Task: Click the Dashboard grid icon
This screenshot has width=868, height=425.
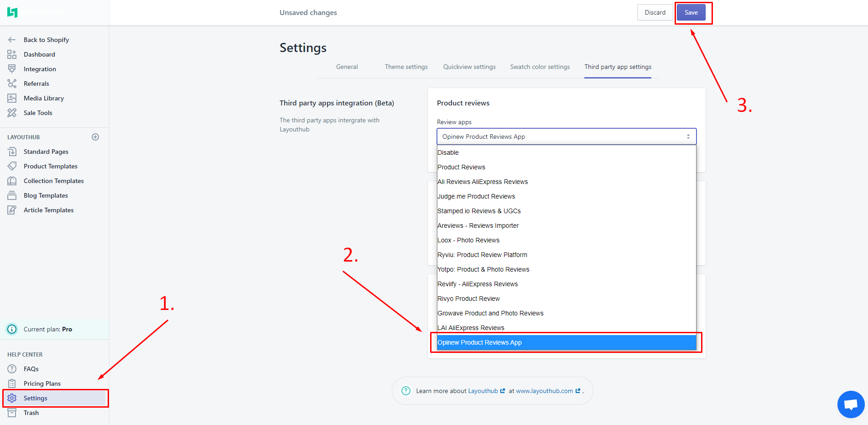Action: pyautogui.click(x=12, y=54)
